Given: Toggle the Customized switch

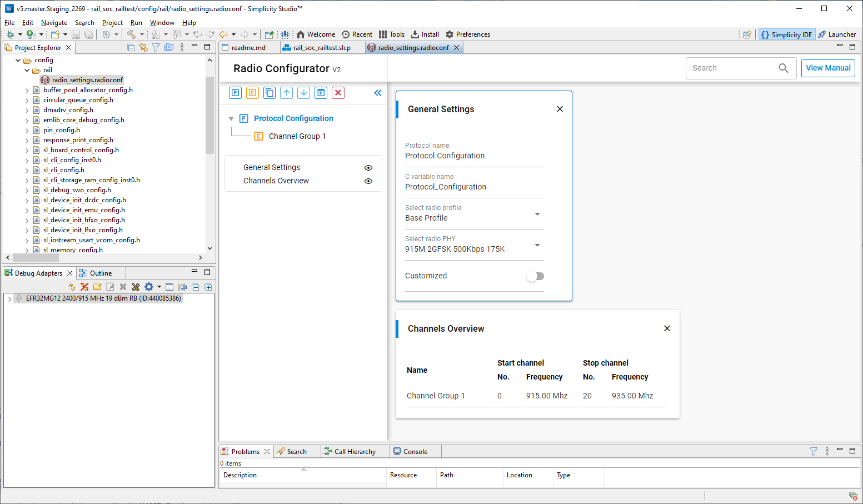Looking at the screenshot, I should pyautogui.click(x=535, y=276).
